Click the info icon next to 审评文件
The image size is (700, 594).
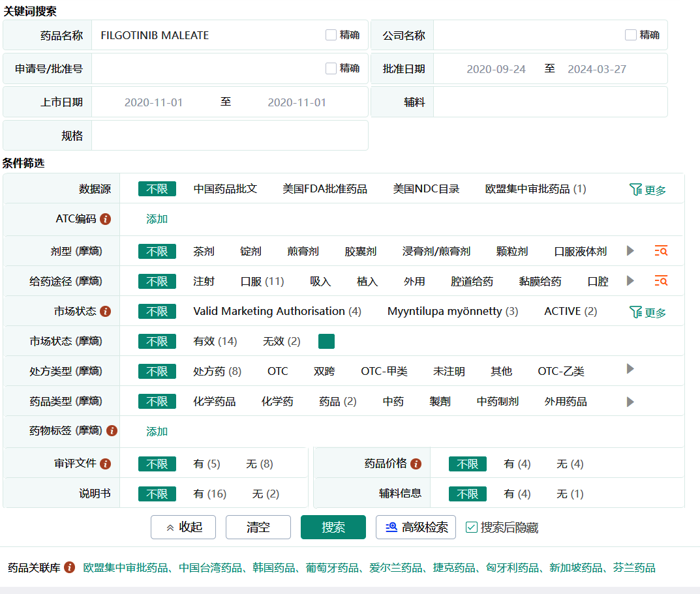pos(106,464)
